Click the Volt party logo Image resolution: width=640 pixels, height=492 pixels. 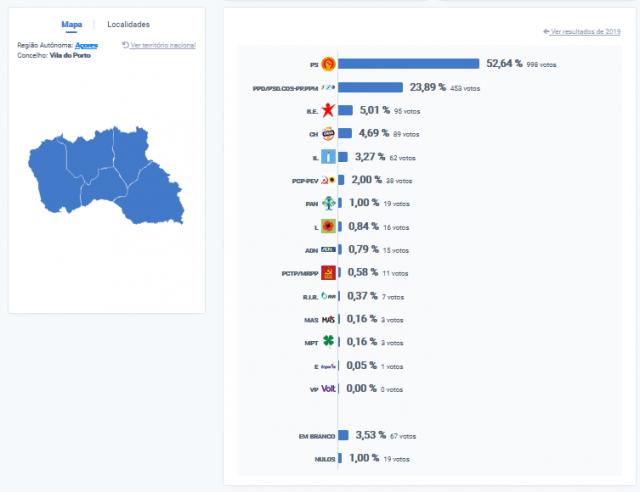click(328, 389)
